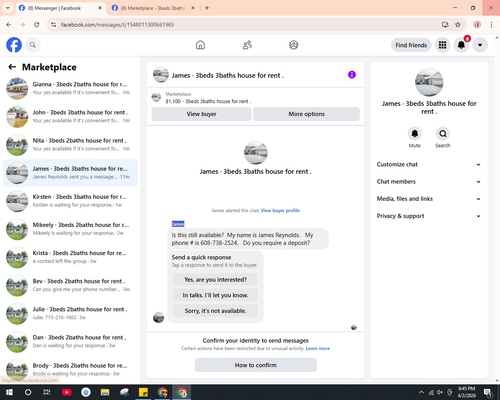
Task: Click James sender name above the message
Action: pyautogui.click(x=178, y=224)
